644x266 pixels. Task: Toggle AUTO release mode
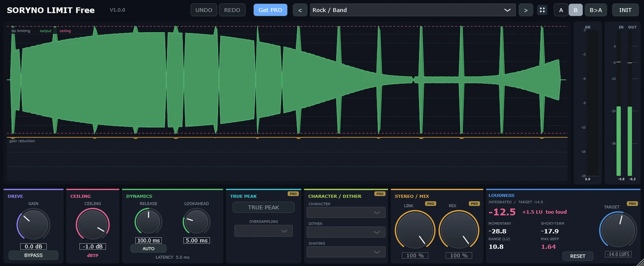pyautogui.click(x=149, y=249)
